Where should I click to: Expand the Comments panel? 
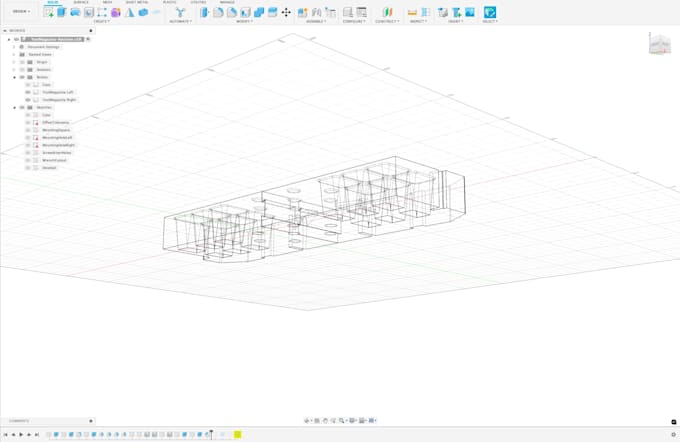(x=91, y=421)
